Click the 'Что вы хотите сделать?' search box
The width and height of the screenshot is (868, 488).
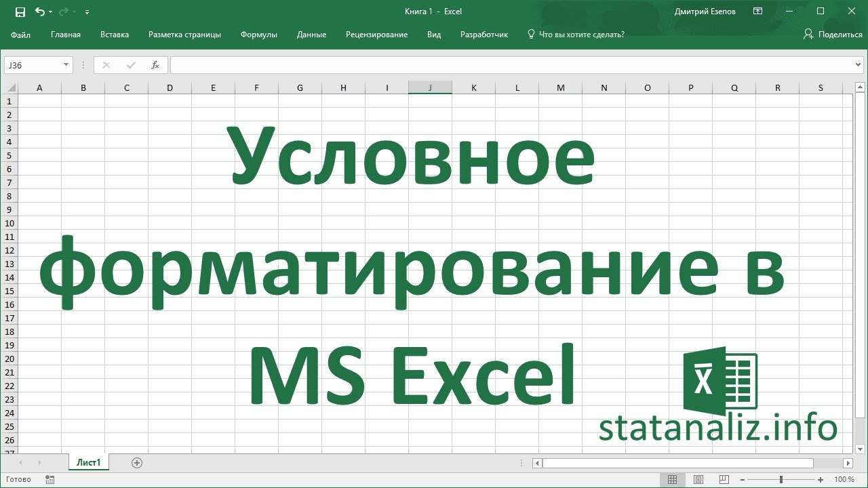tap(576, 35)
